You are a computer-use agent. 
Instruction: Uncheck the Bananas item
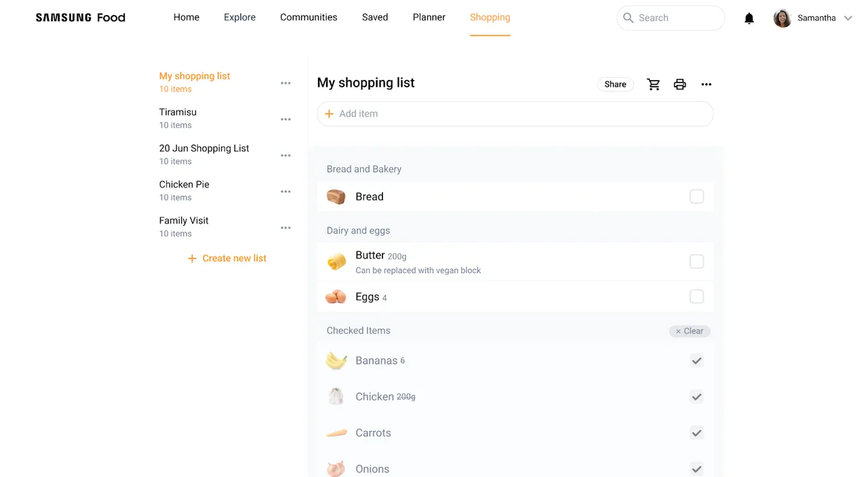click(x=696, y=360)
